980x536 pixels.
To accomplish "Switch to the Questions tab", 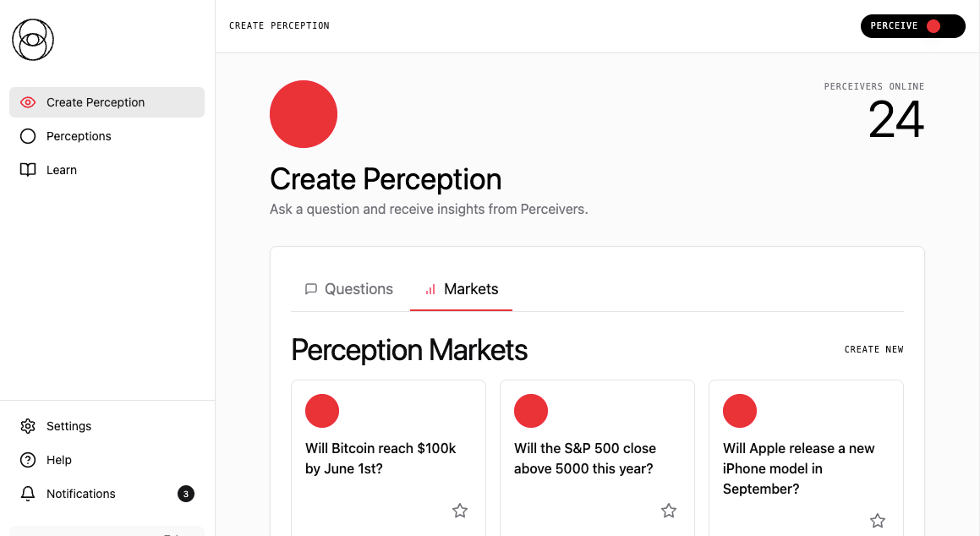I will pos(349,289).
